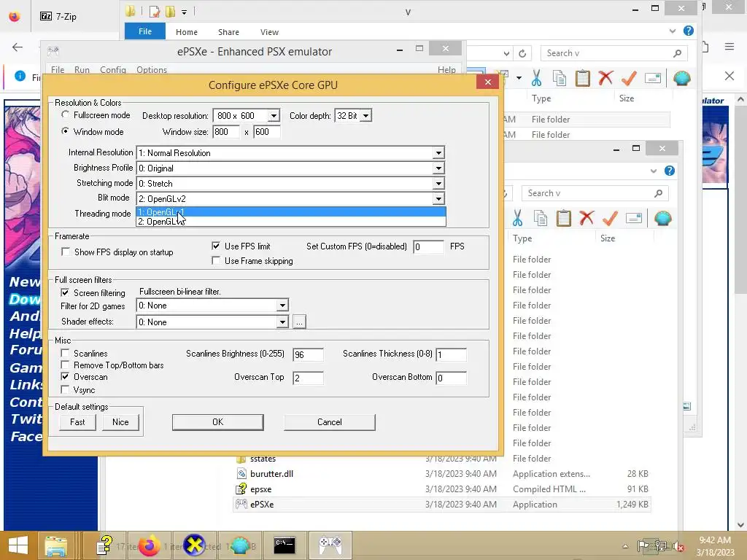This screenshot has width=747, height=560.
Task: Confirm GPU settings with OK
Action: (217, 422)
